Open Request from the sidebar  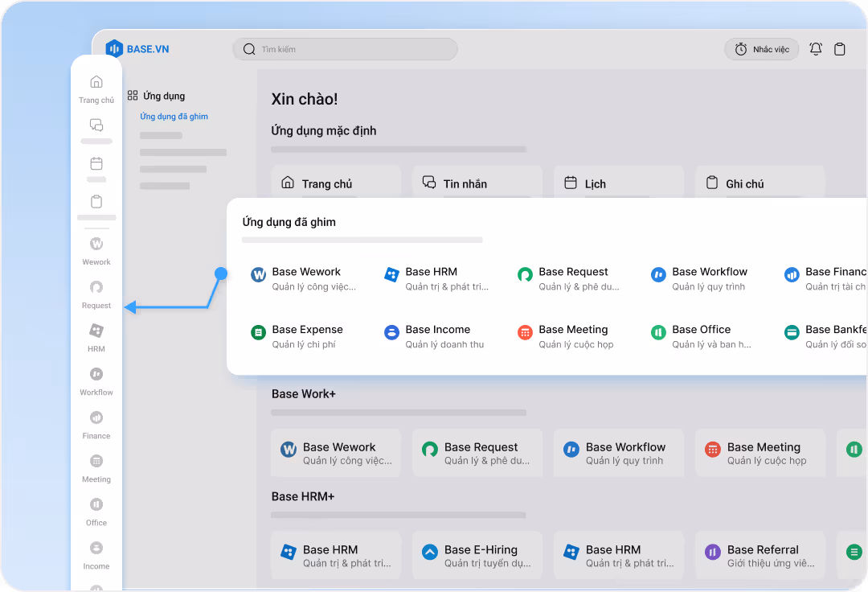click(96, 294)
